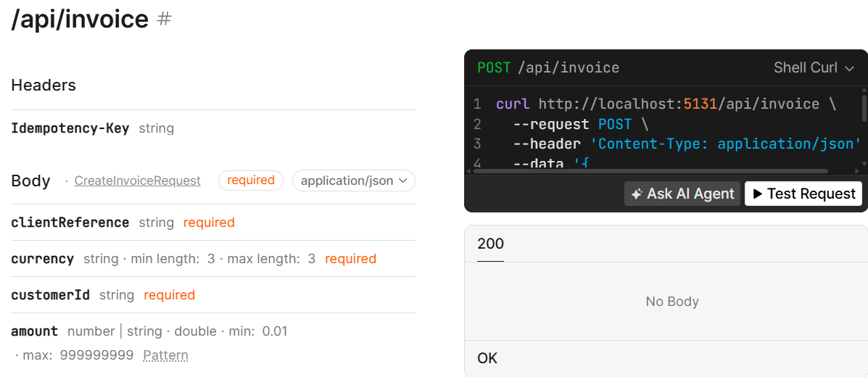868x377 pixels.
Task: Click the customerId property name
Action: [x=50, y=295]
